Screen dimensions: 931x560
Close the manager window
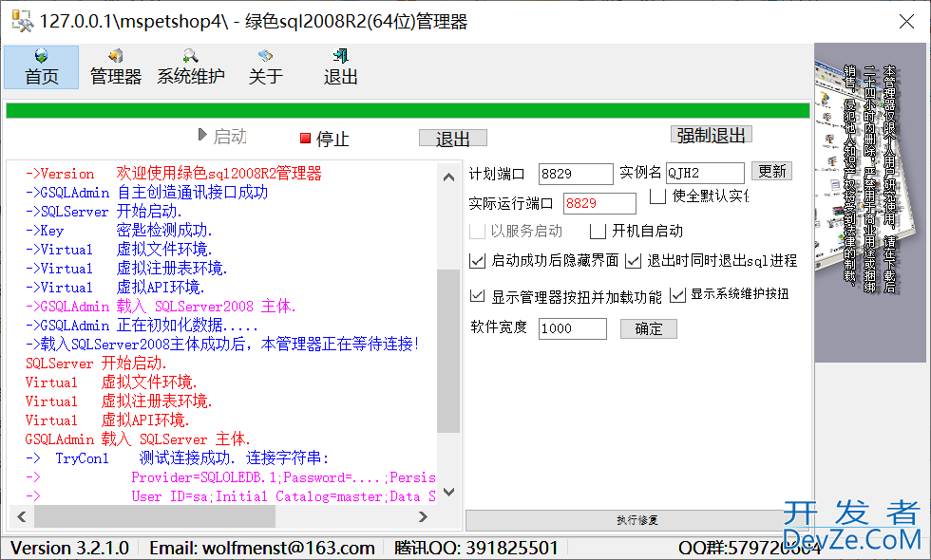pos(906,22)
